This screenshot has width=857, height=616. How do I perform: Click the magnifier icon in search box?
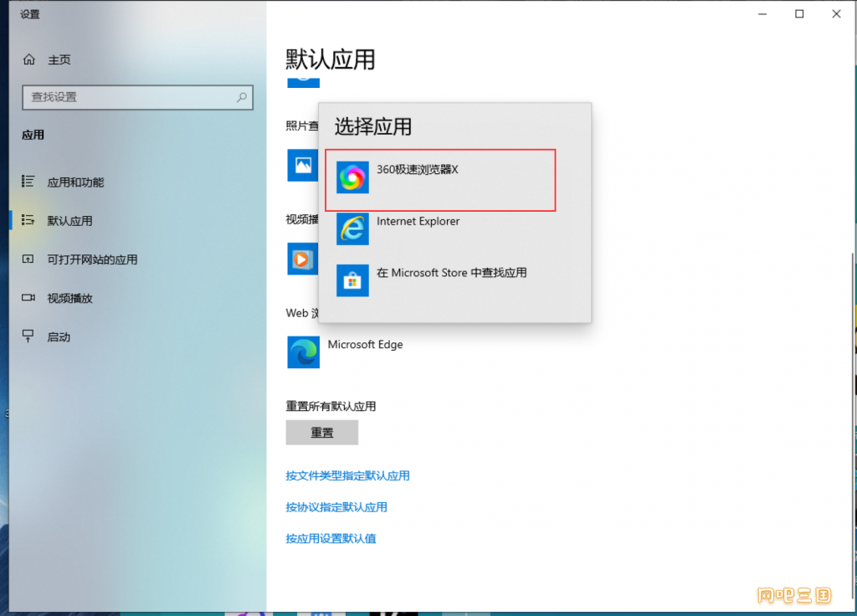point(242,97)
